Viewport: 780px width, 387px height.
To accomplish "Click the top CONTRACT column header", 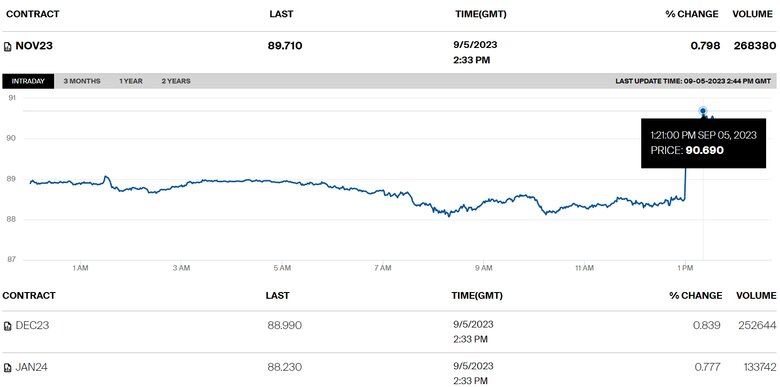I will pos(33,14).
